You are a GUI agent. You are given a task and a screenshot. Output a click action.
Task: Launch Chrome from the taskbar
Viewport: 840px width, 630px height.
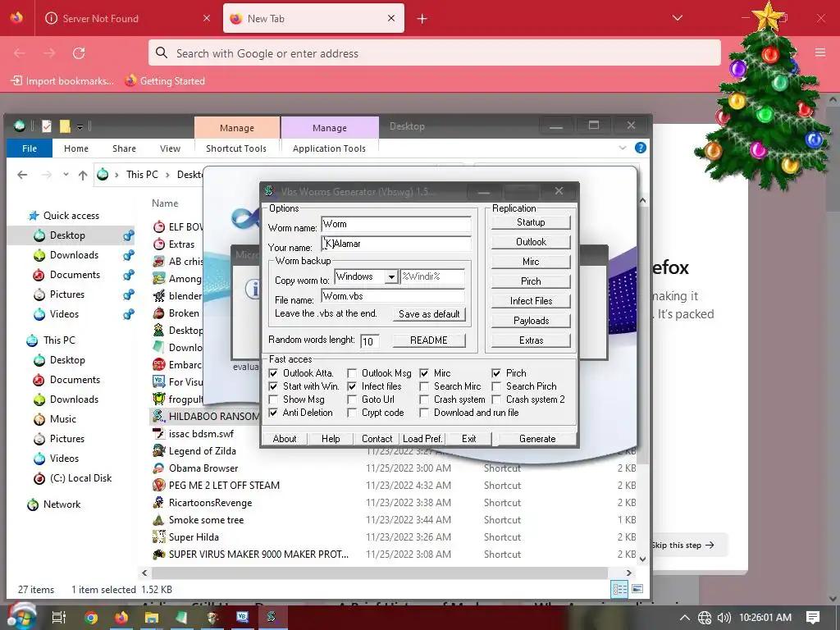point(91,618)
